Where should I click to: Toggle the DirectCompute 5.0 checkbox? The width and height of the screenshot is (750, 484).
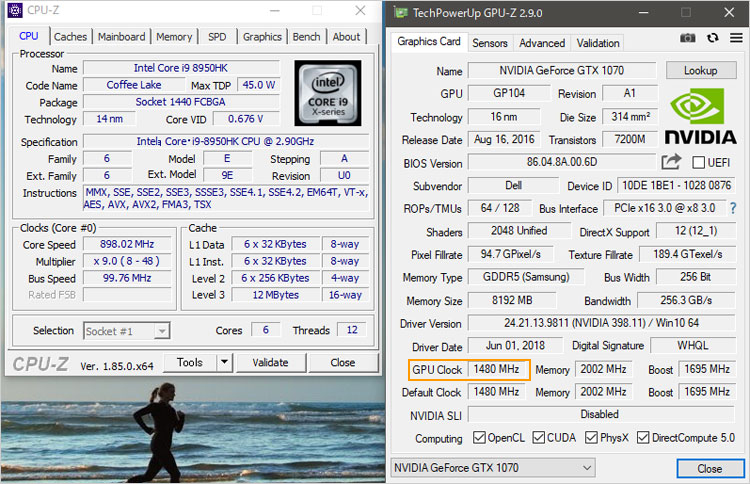[x=643, y=437]
